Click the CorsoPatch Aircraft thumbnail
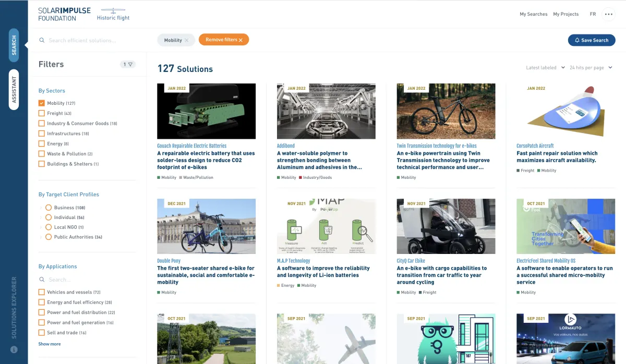The image size is (626, 364). coord(565,111)
